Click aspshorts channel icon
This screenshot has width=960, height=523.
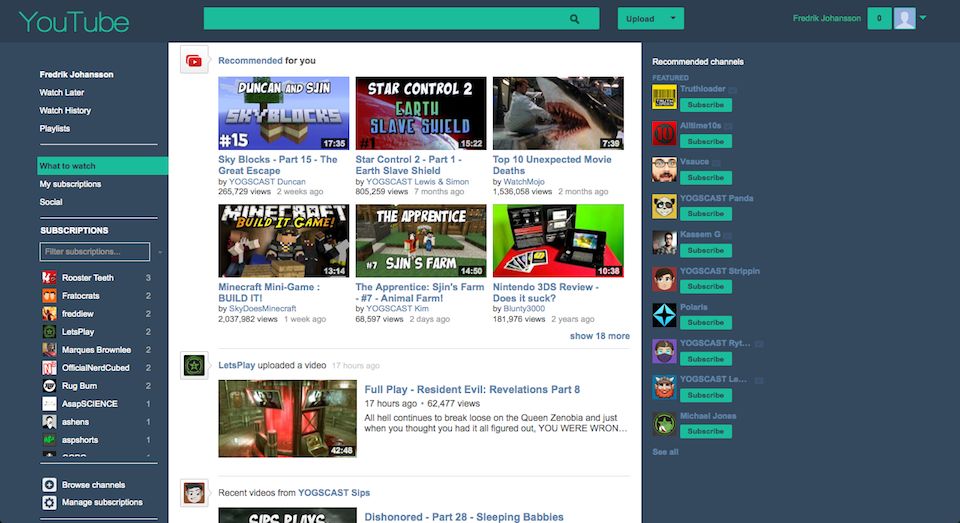point(50,440)
